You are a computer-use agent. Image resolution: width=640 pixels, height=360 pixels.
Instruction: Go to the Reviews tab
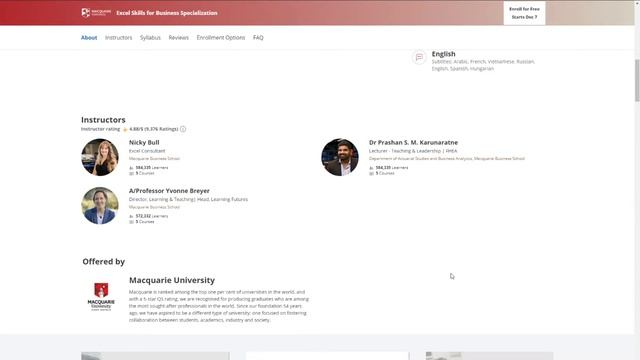179,38
